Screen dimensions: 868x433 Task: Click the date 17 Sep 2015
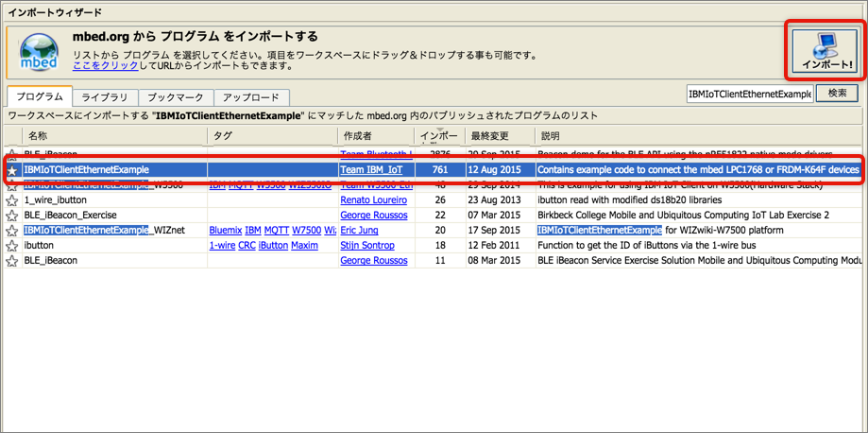tap(495, 230)
